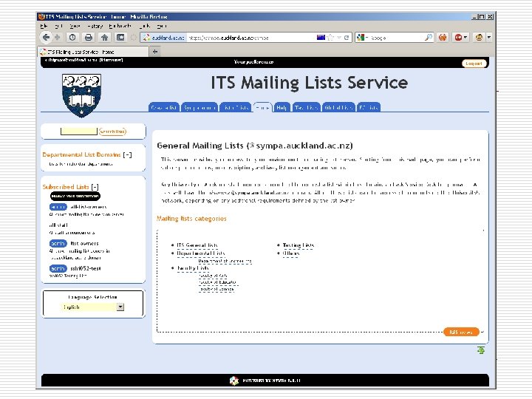Open the Faculty of Education sub-link

(x=217, y=282)
